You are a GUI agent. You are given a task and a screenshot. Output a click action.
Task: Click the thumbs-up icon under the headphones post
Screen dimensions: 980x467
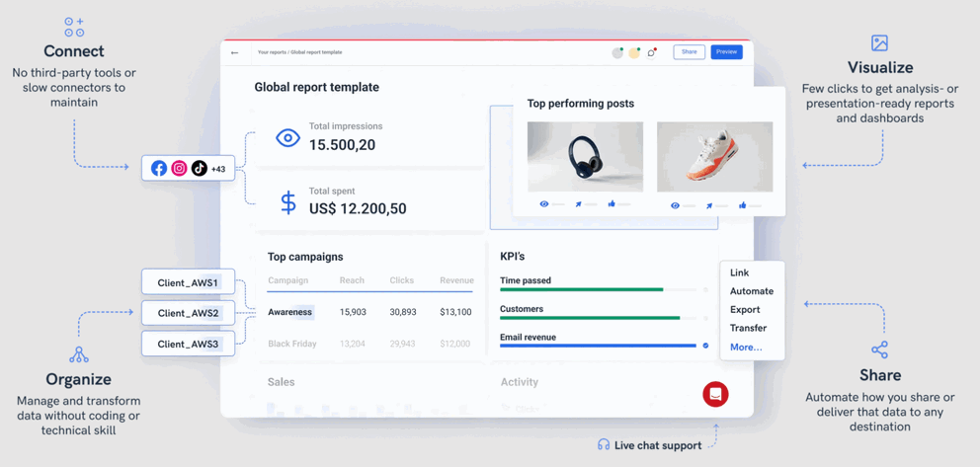(612, 204)
